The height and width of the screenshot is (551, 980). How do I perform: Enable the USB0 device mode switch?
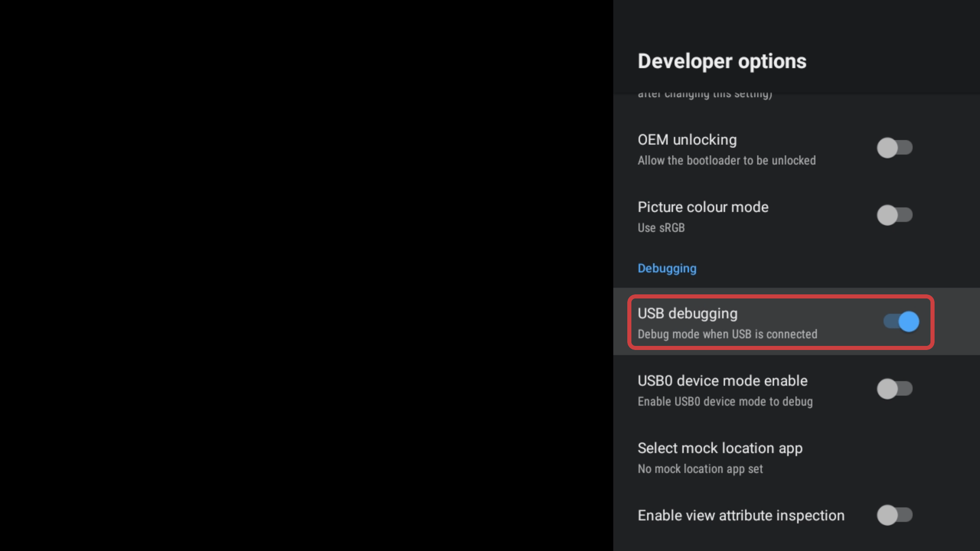point(894,389)
